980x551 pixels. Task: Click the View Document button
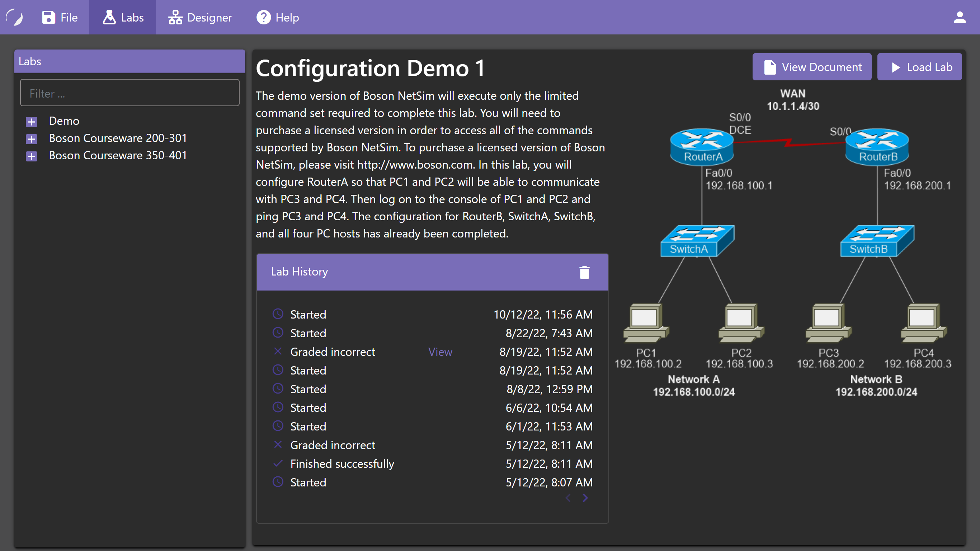(x=811, y=67)
